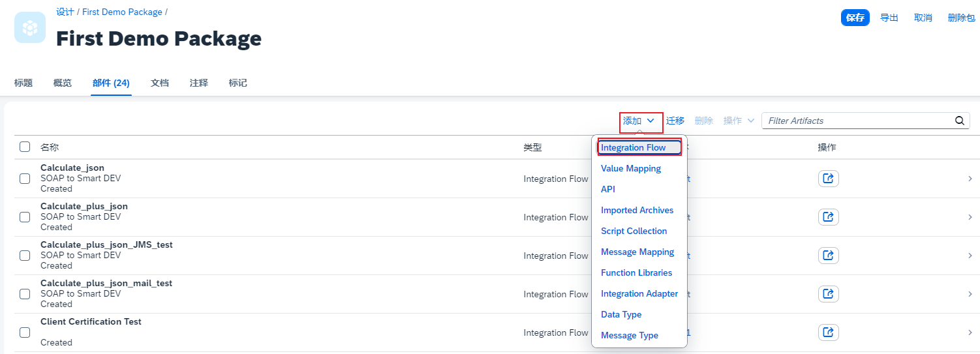Expand Calculate_plus_json_JMS_test row chevron
The width and height of the screenshot is (980, 354).
pos(970,256)
